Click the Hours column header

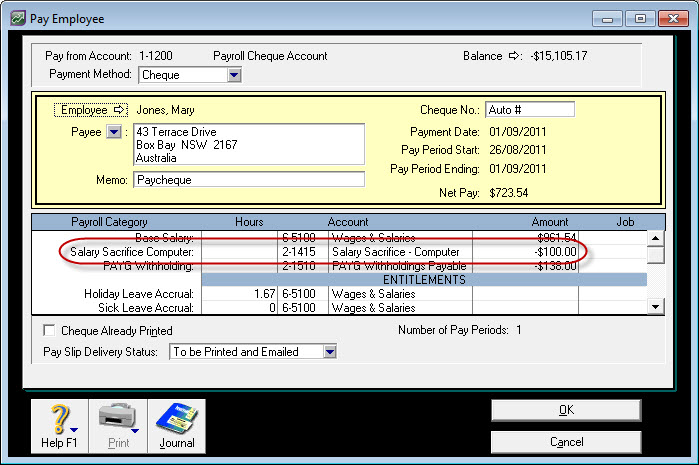click(249, 222)
